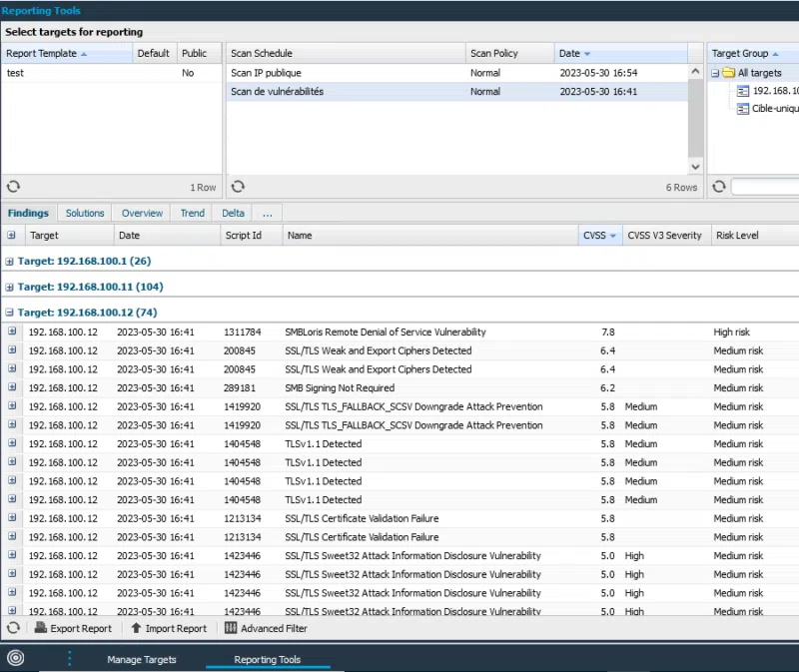The height and width of the screenshot is (672, 799).
Task: Open the Trend tab
Action: [x=193, y=213]
